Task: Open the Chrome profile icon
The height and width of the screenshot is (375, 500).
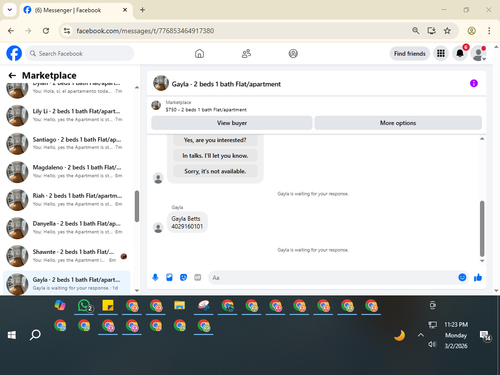Action: pyautogui.click(x=471, y=31)
